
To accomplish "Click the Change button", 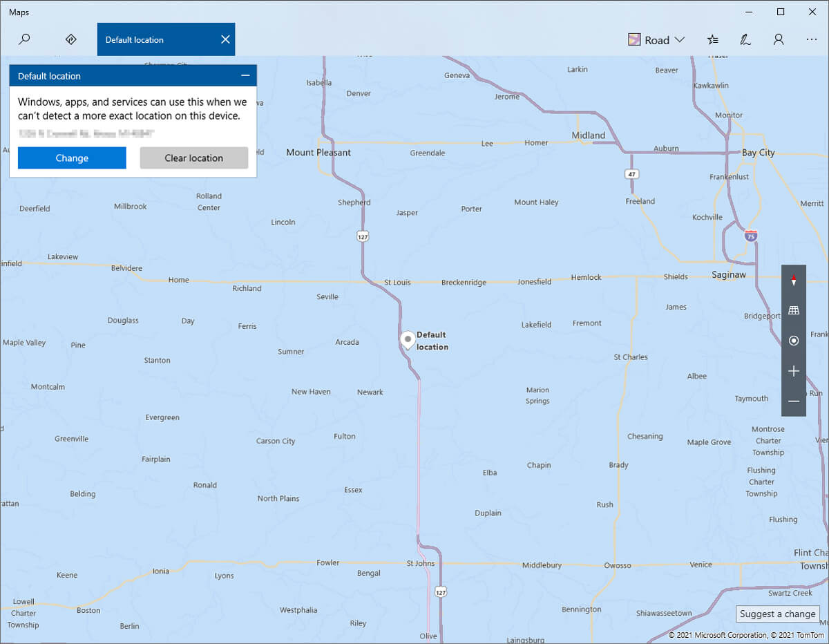I will tap(72, 158).
